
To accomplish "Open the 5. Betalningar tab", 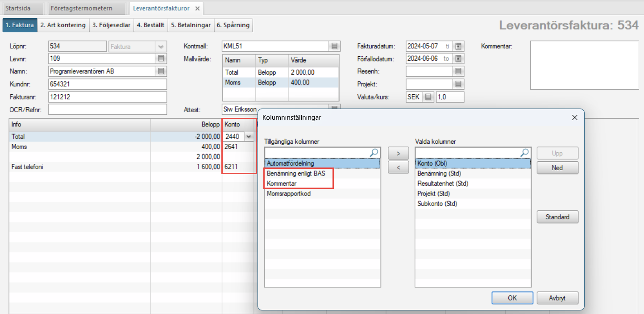I will tap(191, 25).
